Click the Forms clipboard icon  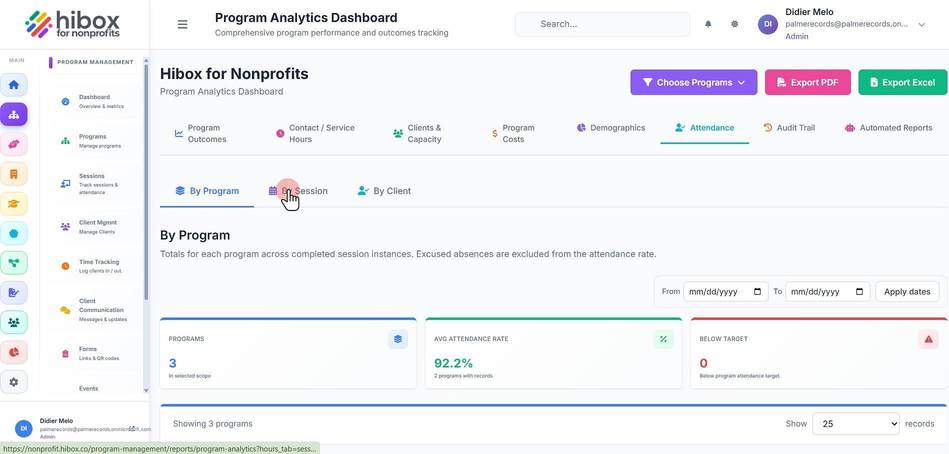[x=65, y=354]
